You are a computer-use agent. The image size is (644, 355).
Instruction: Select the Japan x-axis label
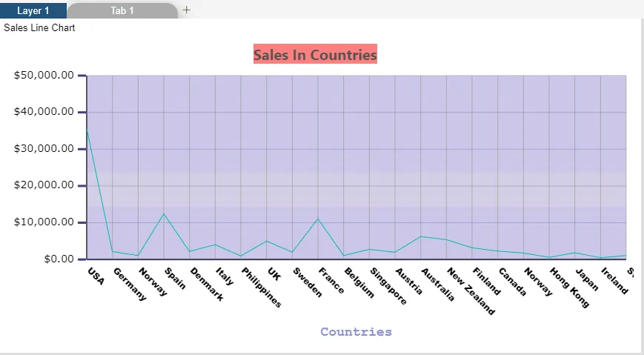click(x=587, y=279)
